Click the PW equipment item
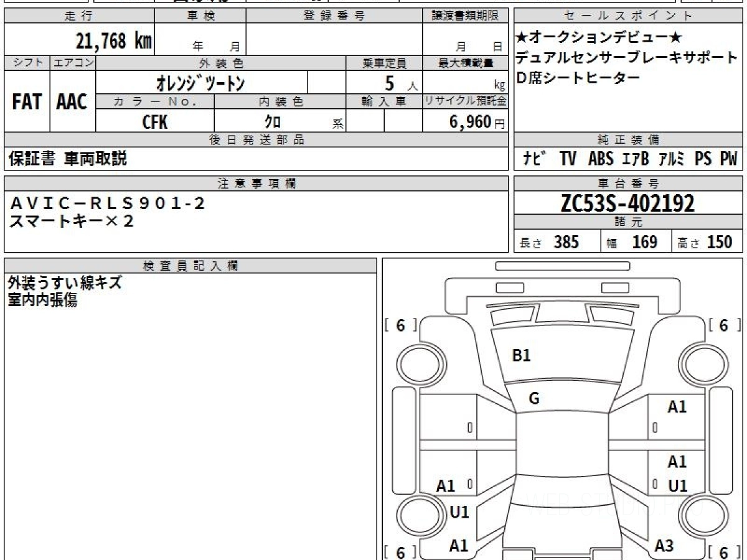This screenshot has height=560, width=747. point(728,159)
